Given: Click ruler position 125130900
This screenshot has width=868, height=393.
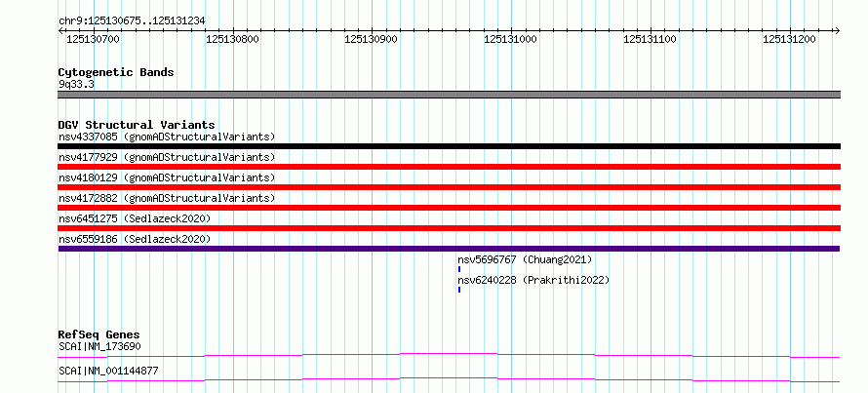Looking at the screenshot, I should (x=371, y=40).
